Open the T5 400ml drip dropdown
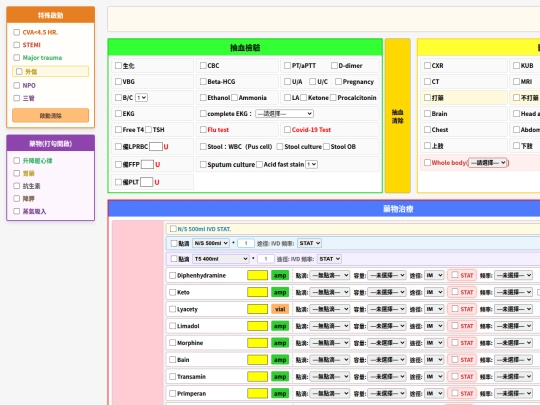The width and height of the screenshot is (540, 405). 220,259
